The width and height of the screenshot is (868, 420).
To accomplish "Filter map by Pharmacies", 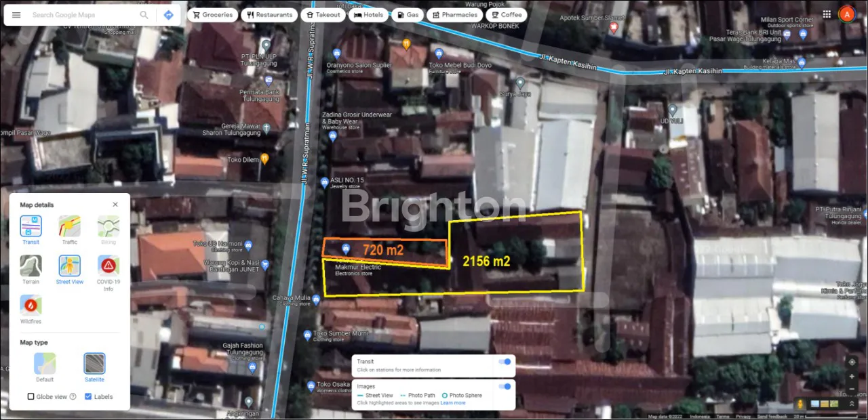I will pos(454,15).
